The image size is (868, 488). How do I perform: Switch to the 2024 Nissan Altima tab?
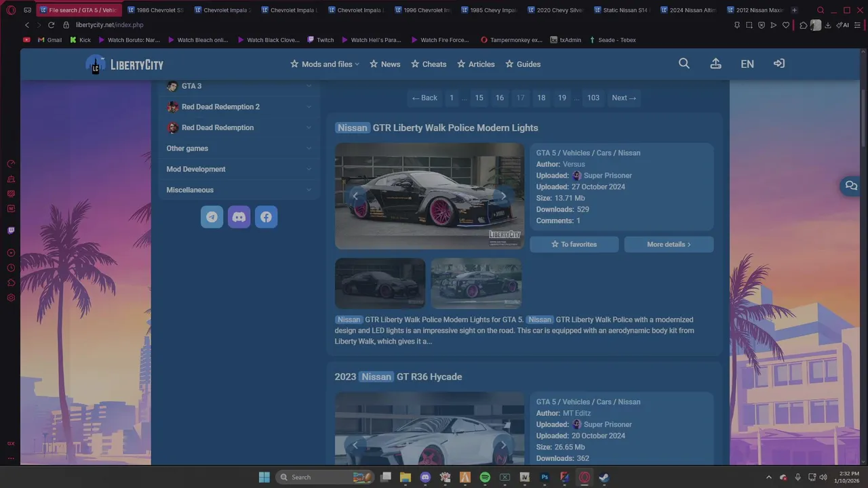(x=689, y=10)
